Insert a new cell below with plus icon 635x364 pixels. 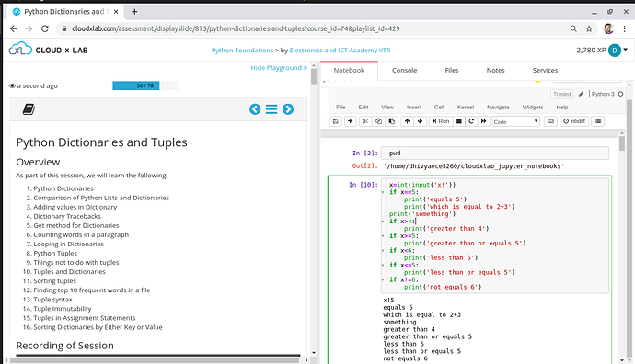[x=351, y=121]
